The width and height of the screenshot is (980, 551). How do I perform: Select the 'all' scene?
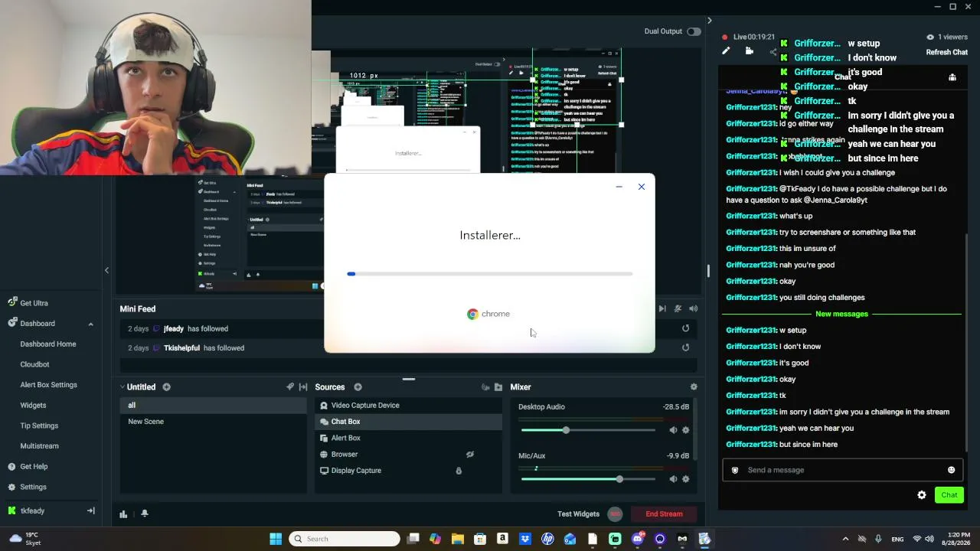214,406
